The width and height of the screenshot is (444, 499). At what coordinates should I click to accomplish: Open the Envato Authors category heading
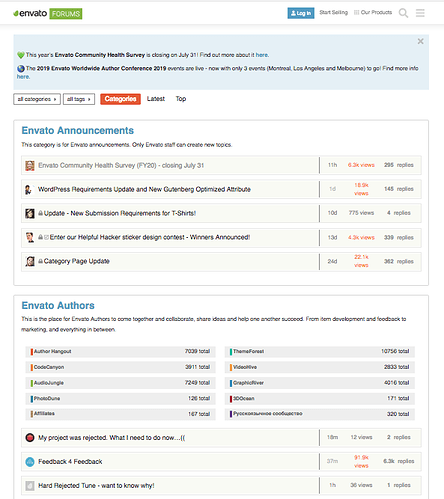(58, 306)
